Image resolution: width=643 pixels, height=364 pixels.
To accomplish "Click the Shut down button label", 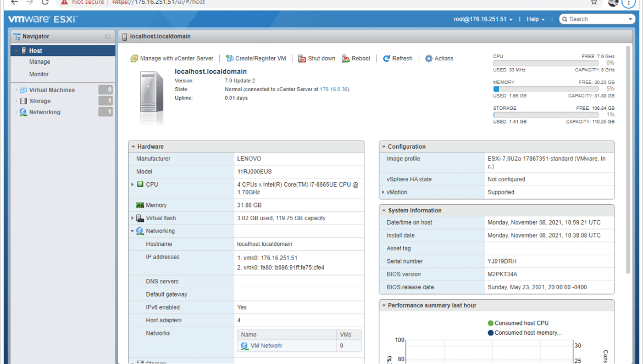I will point(321,59).
